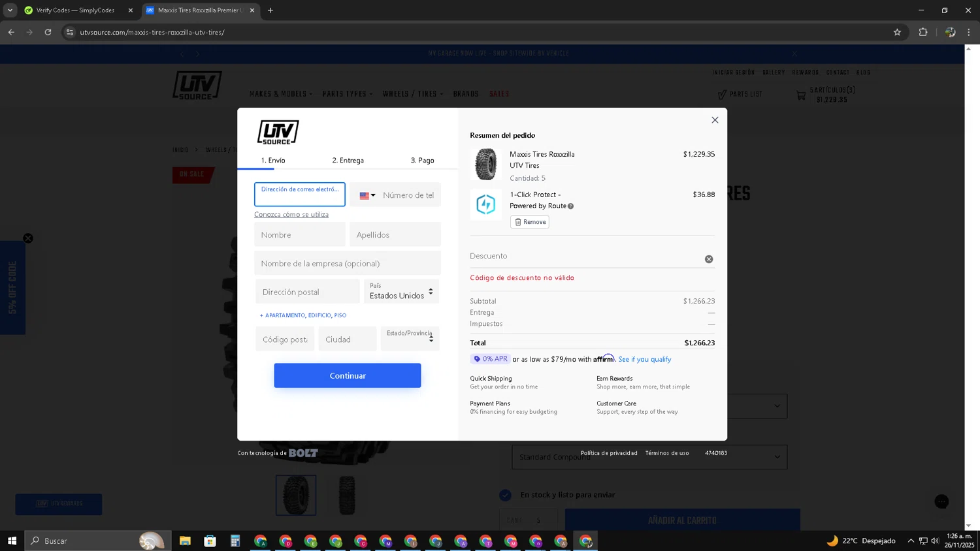Open the browser Extensions menu

923,32
